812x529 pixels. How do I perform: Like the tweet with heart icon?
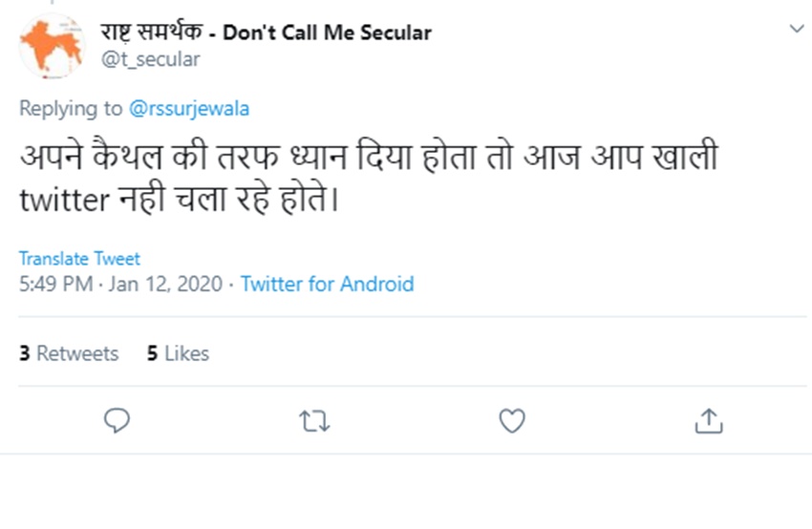[x=512, y=420]
